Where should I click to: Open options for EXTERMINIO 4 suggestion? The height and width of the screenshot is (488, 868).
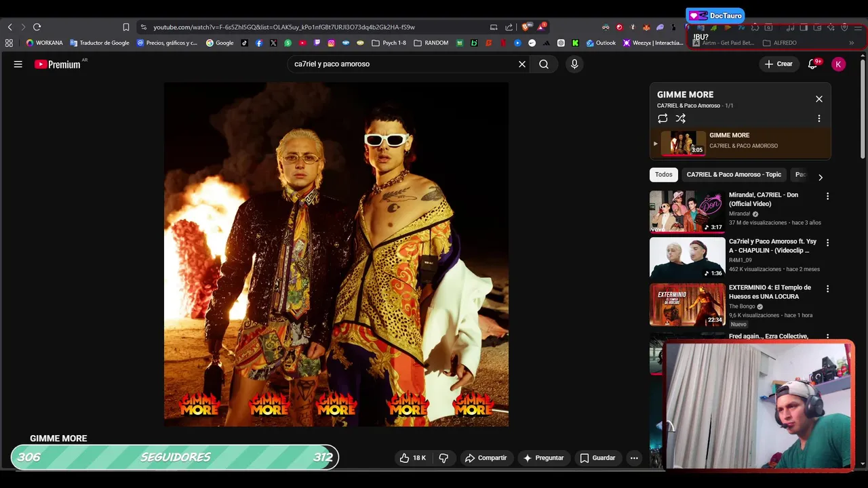[x=827, y=289]
